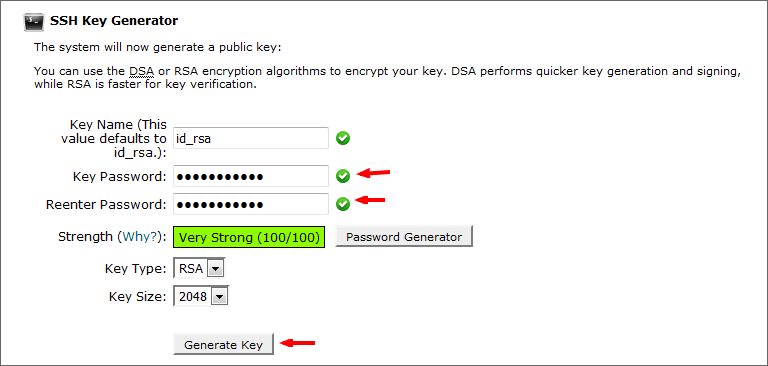Click the red arrow next to Generate Key
Viewport: 768px width, 366px height.
(299, 343)
